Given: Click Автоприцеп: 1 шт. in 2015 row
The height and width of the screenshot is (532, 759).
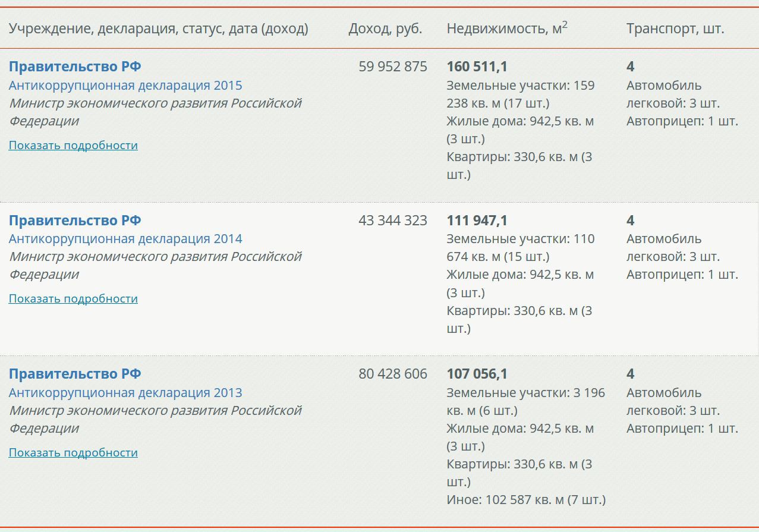Looking at the screenshot, I should point(682,121).
